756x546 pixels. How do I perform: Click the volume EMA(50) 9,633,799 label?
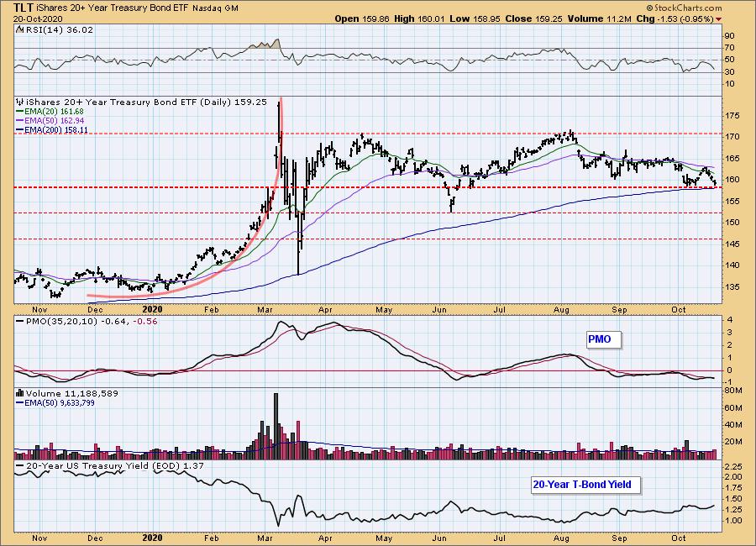point(55,402)
